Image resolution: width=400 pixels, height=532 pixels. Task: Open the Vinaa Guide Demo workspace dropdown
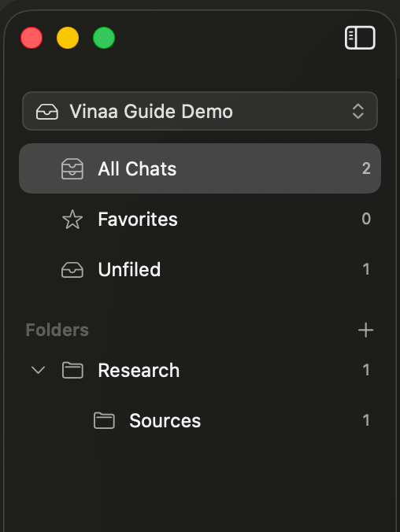point(200,111)
